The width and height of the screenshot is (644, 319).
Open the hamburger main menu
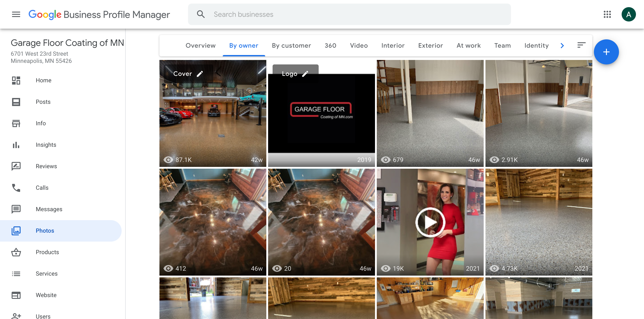pyautogui.click(x=16, y=14)
